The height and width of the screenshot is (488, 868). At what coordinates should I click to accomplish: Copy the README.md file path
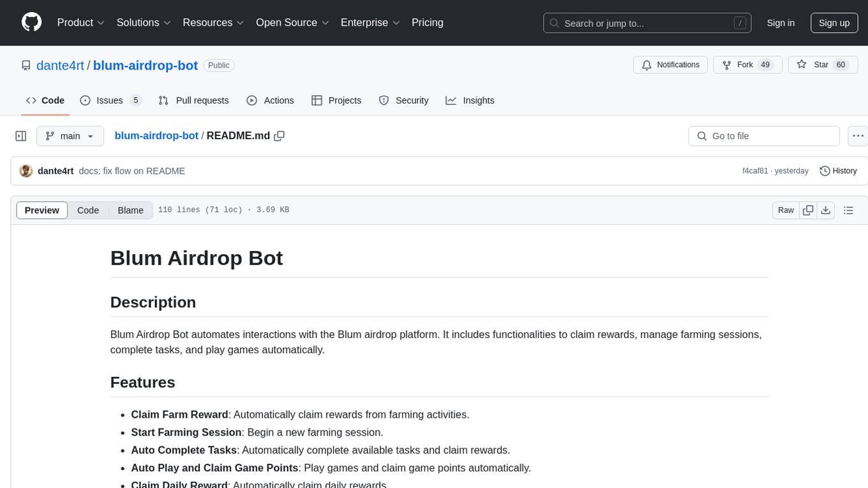(x=279, y=136)
